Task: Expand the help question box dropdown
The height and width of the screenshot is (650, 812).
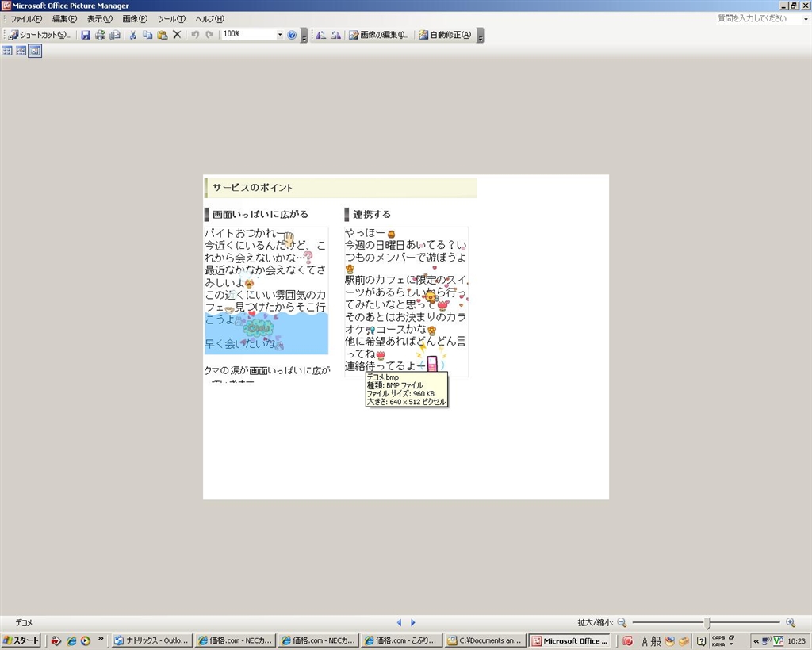Action: click(806, 19)
